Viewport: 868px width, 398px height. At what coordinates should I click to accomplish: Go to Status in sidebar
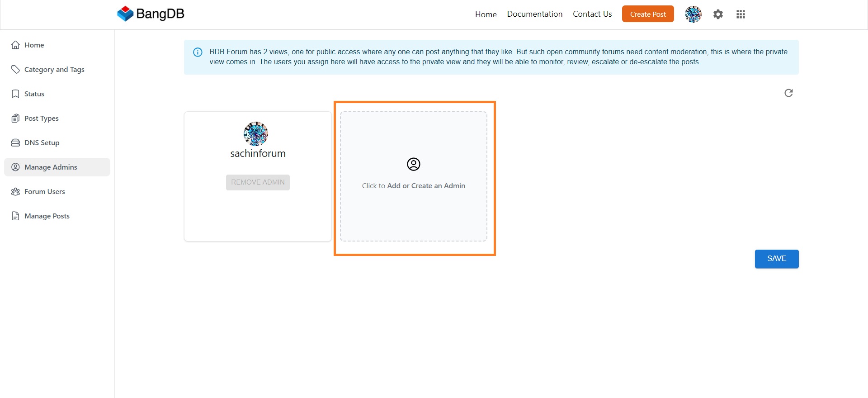pyautogui.click(x=57, y=94)
